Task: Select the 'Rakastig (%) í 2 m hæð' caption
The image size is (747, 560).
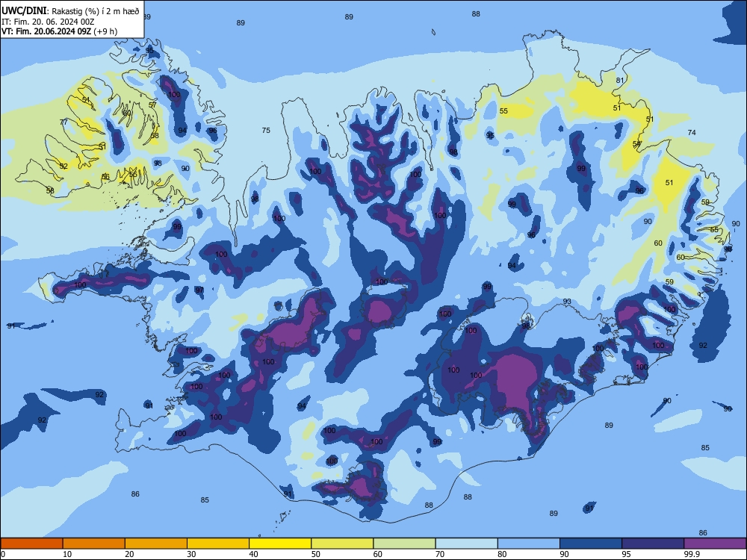Action: [x=96, y=11]
